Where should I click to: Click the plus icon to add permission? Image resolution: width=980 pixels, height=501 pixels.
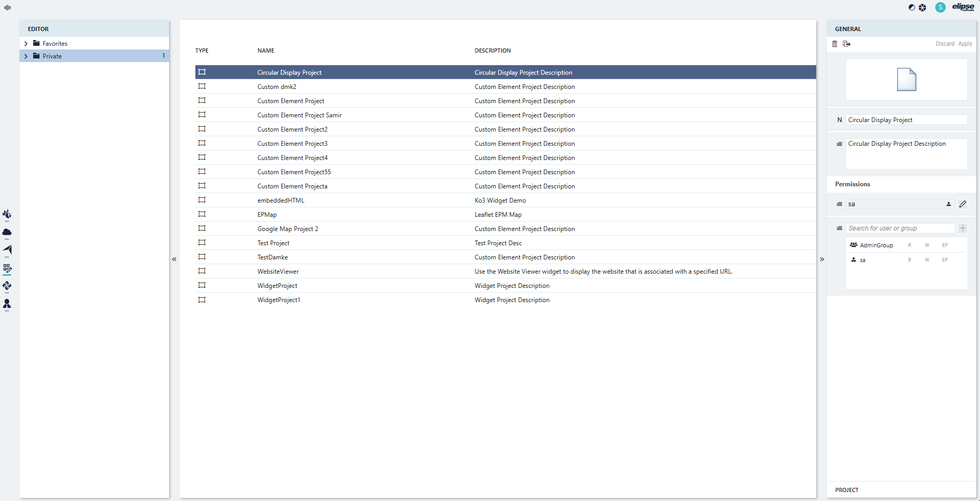(963, 228)
